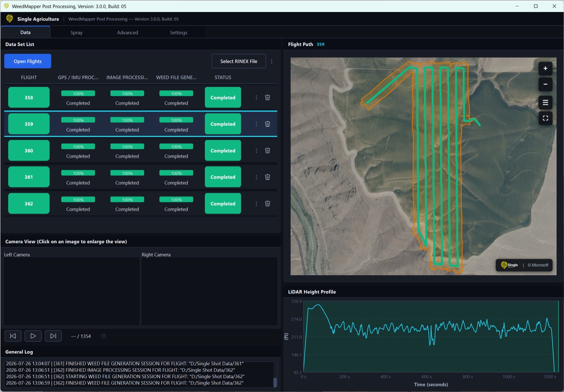This screenshot has width=564, height=392.
Task: Click the Right Camera image panel
Action: click(x=209, y=291)
